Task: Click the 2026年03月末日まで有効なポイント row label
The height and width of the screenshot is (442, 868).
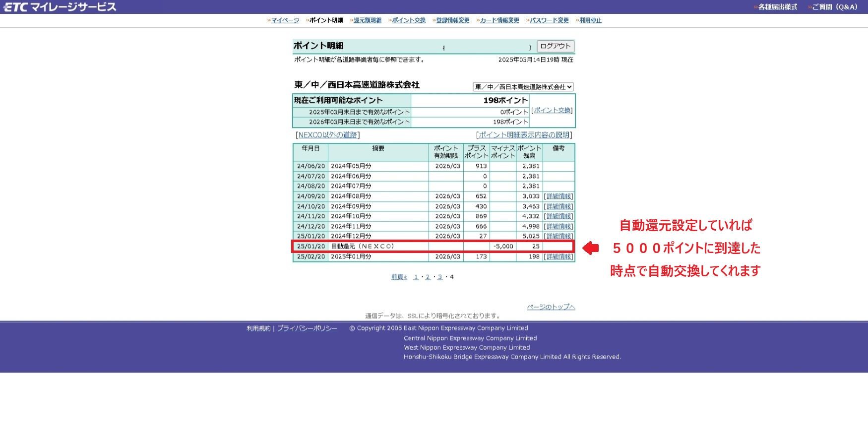Action: [x=359, y=122]
